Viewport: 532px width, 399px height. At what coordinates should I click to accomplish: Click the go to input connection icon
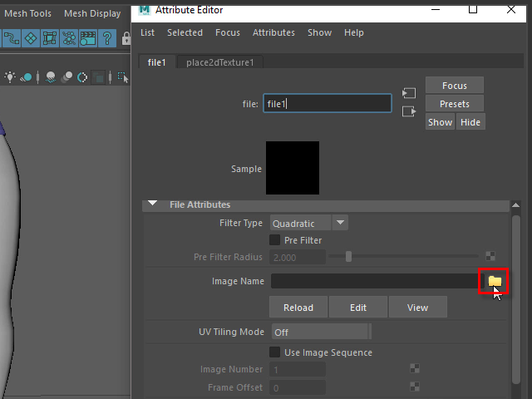click(408, 93)
